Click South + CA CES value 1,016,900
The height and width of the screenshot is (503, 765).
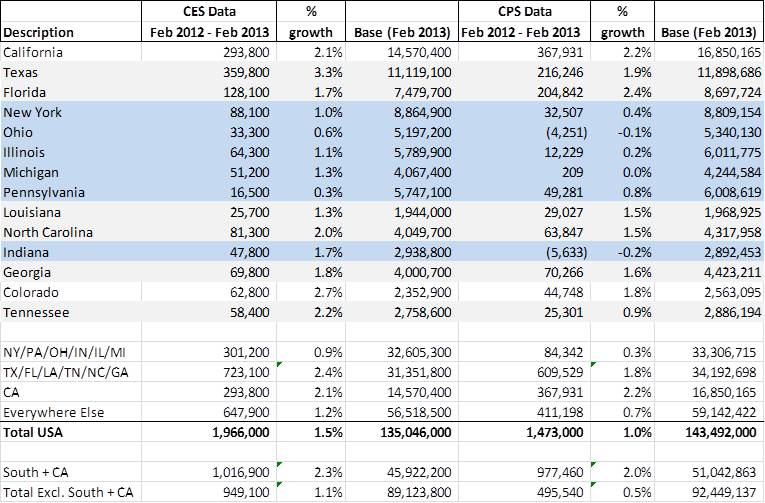(x=241, y=472)
